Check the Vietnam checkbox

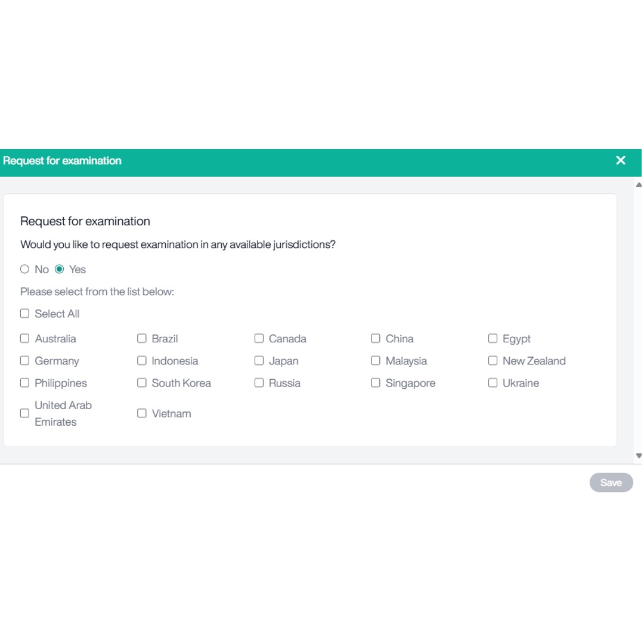coord(142,413)
